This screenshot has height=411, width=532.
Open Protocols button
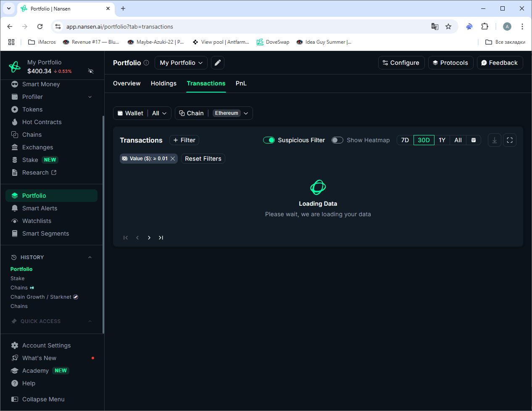pos(451,63)
